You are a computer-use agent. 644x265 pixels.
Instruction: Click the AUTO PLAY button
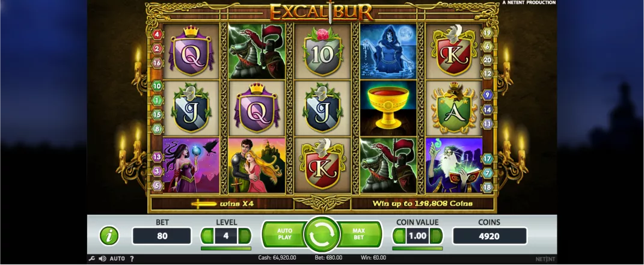point(284,234)
